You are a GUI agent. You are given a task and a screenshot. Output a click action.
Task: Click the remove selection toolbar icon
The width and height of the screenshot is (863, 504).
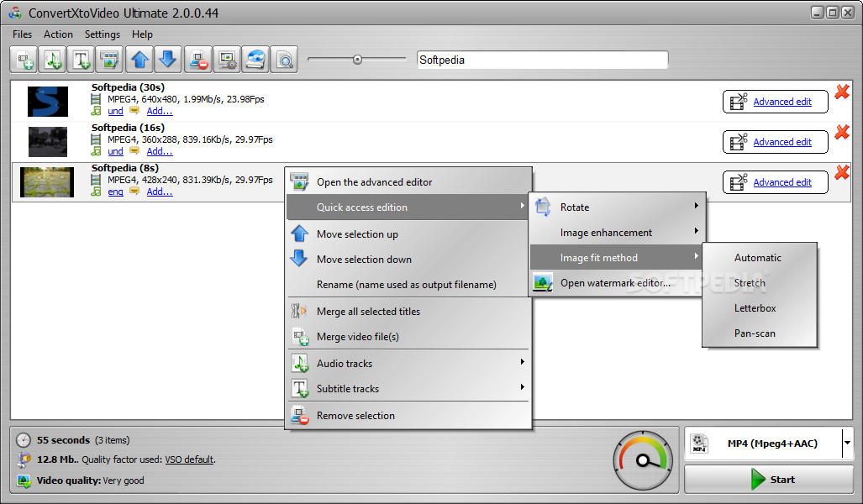198,60
